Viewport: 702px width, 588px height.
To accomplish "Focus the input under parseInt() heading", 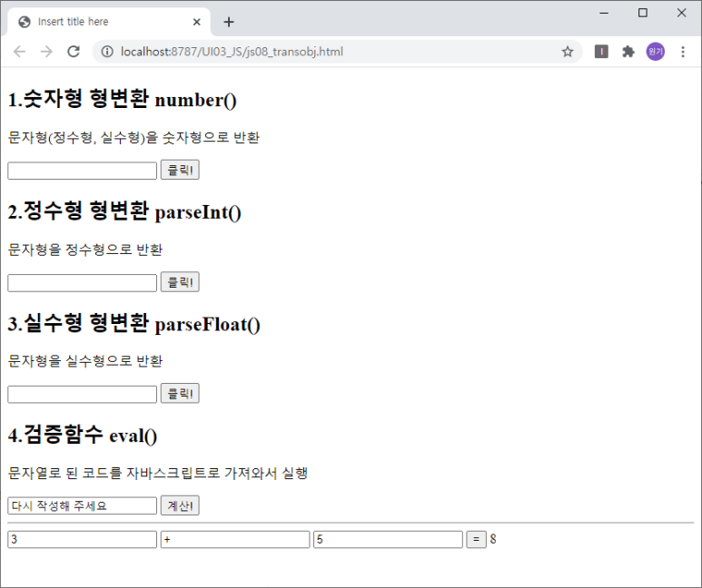I will coord(83,283).
